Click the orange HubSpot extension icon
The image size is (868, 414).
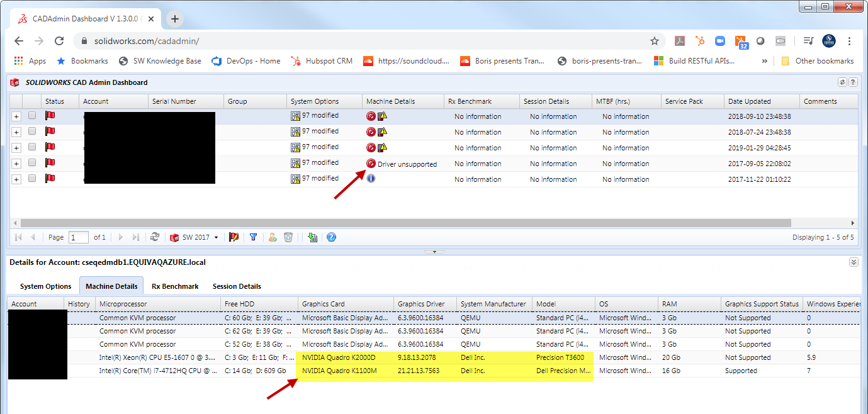[x=700, y=41]
